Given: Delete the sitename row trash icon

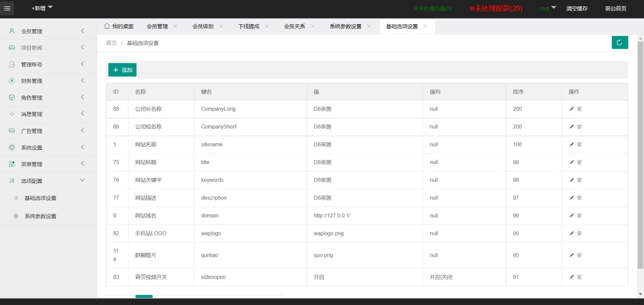Looking at the screenshot, I should [579, 144].
